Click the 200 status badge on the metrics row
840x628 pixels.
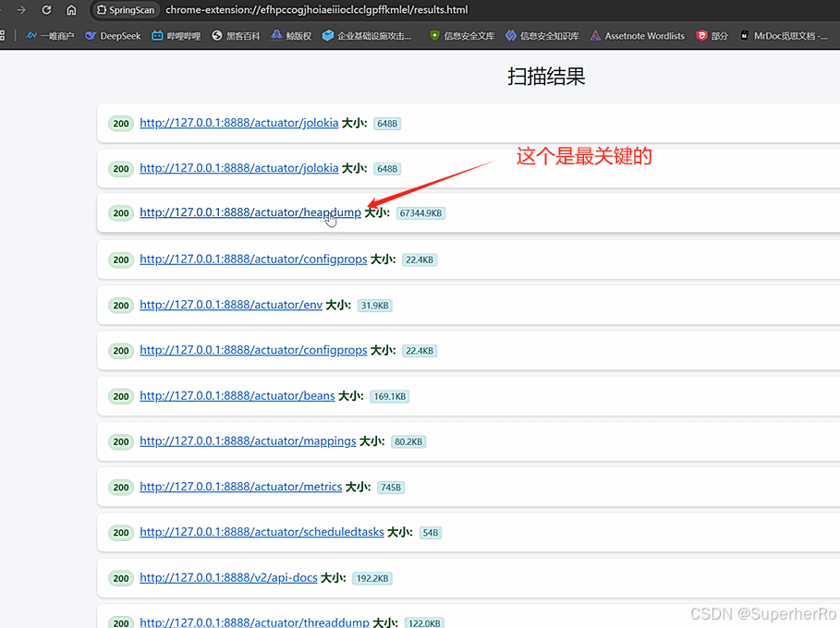[121, 488]
